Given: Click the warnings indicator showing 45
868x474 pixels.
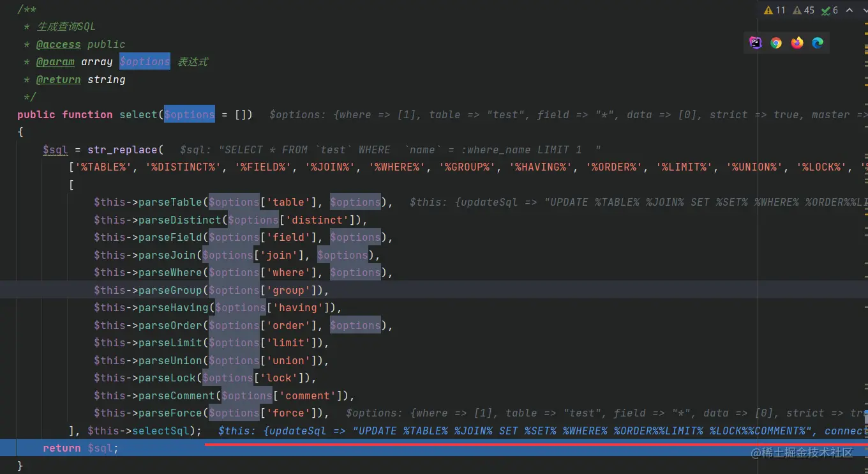Looking at the screenshot, I should (803, 10).
